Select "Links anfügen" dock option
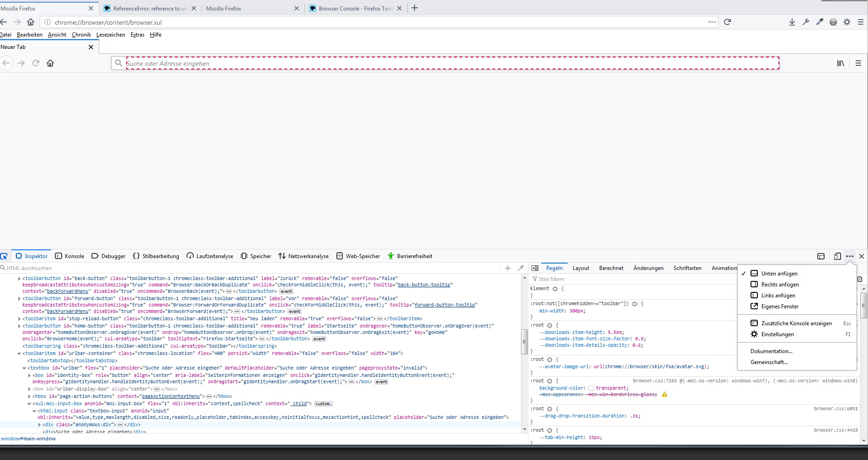This screenshot has width=868, height=460. pos(778,296)
